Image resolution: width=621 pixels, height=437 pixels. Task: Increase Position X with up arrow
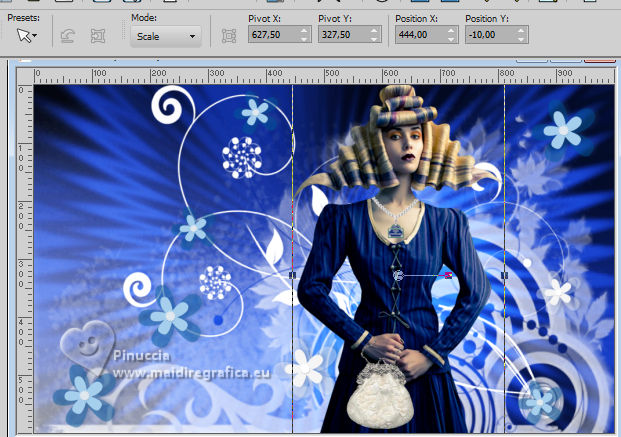pyautogui.click(x=451, y=31)
